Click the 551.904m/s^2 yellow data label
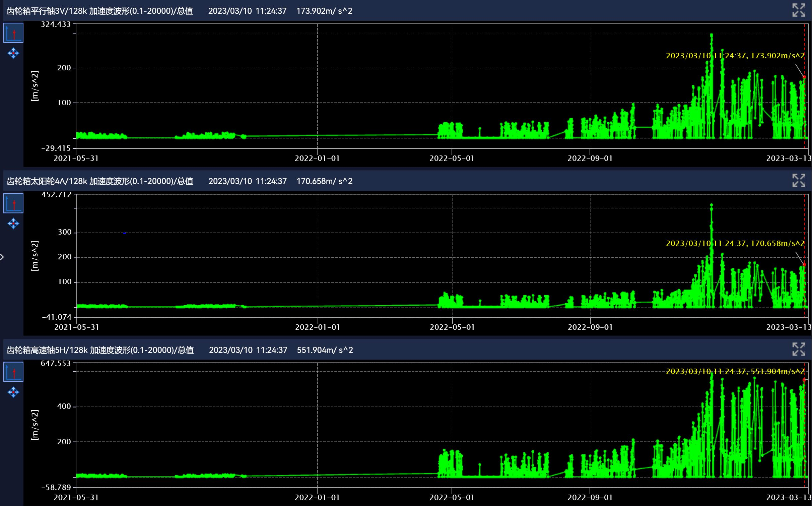The height and width of the screenshot is (506, 812). pyautogui.click(x=735, y=371)
